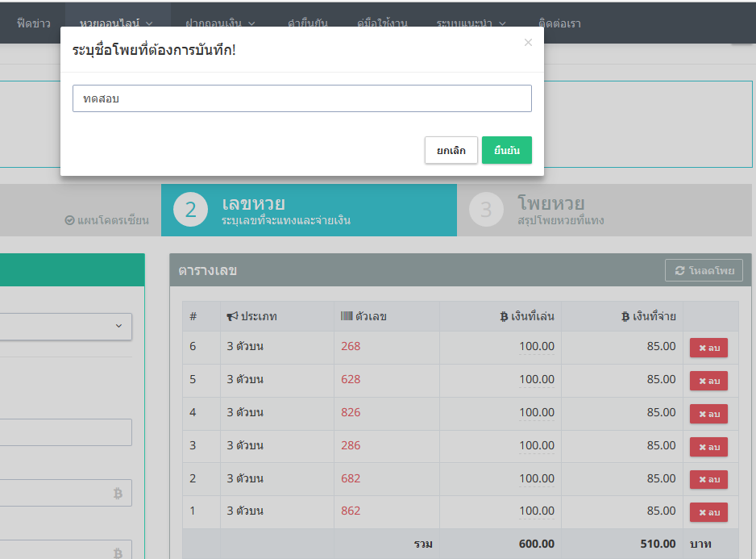Click the ยืนยัน confirm button
Screen dimensions: 756x559
[x=506, y=150]
